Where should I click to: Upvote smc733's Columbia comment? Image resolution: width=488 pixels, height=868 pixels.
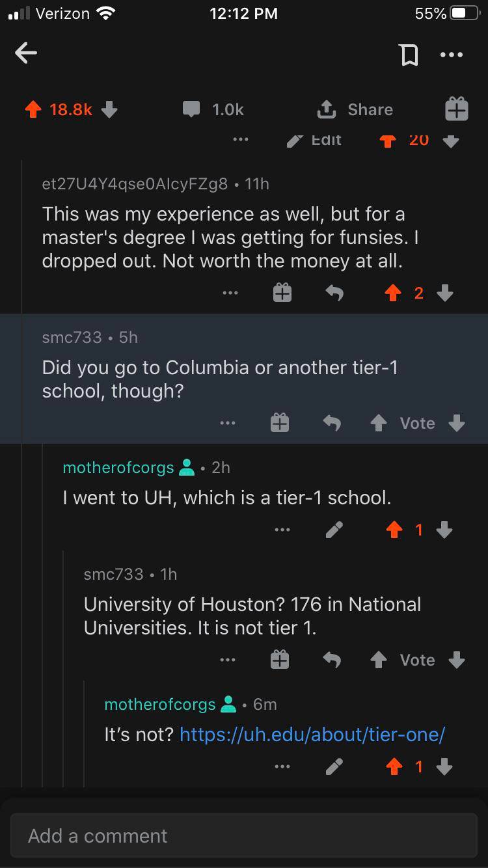coord(378,424)
